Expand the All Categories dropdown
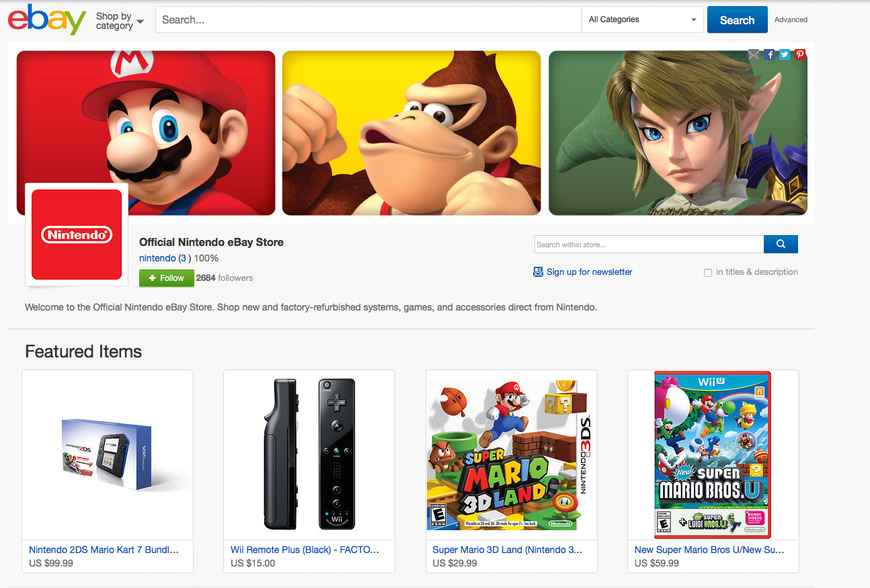This screenshot has width=870, height=588. coord(642,19)
